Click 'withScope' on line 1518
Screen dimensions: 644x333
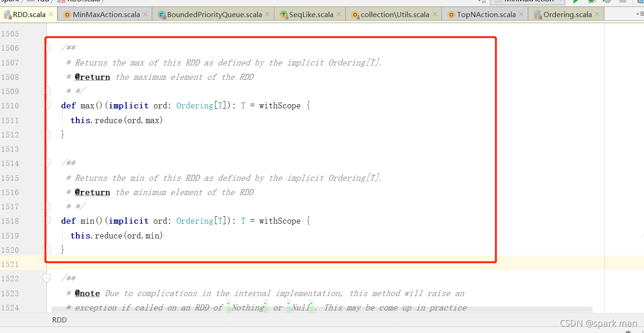click(x=280, y=221)
